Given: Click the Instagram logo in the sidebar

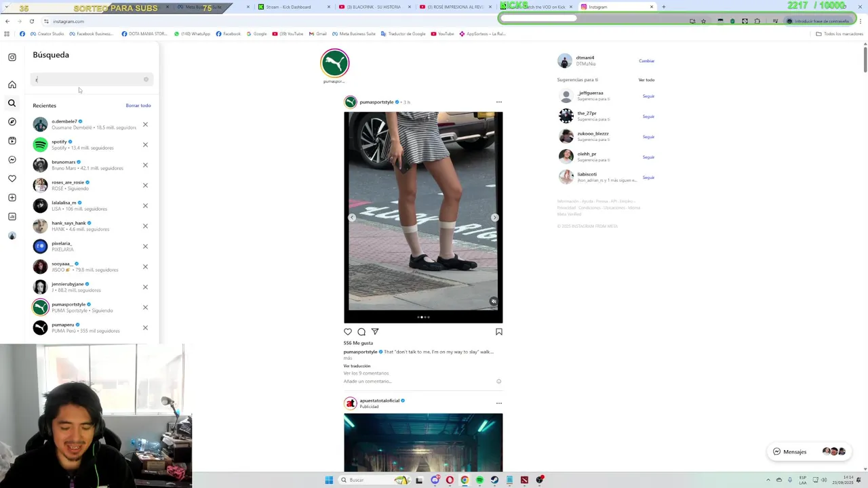Looking at the screenshot, I should coord(12,57).
